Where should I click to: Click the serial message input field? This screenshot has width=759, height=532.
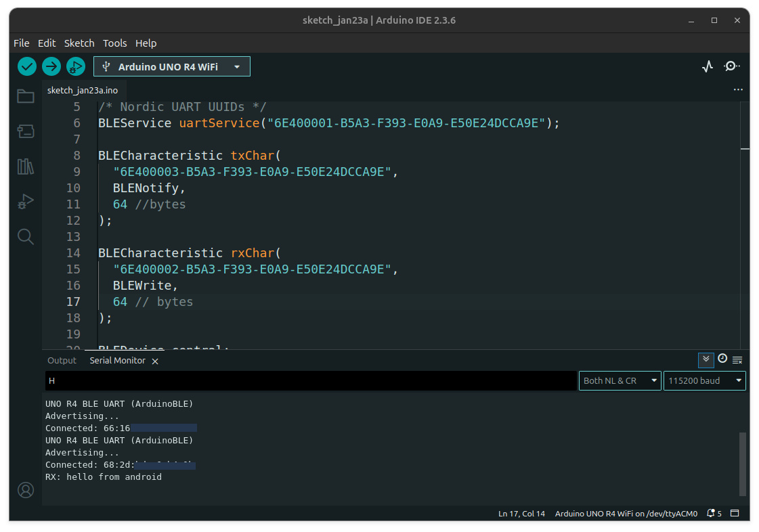coord(311,381)
